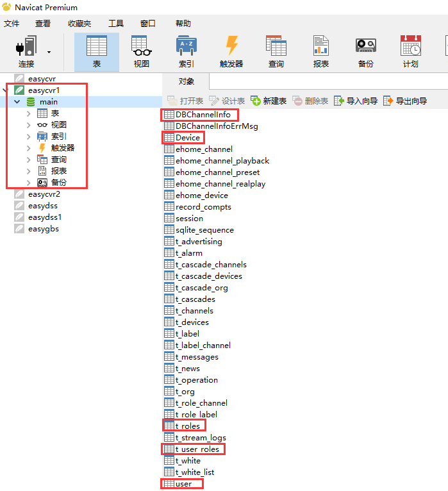Viewport: 448px width, 491px height.
Task: Select the record_compts table
Action: [203, 207]
